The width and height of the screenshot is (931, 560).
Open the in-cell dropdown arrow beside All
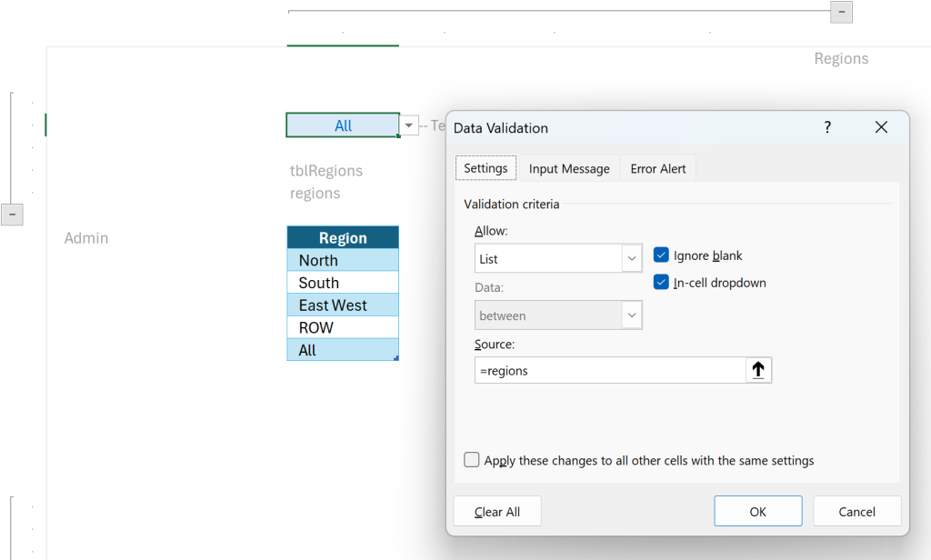408,125
